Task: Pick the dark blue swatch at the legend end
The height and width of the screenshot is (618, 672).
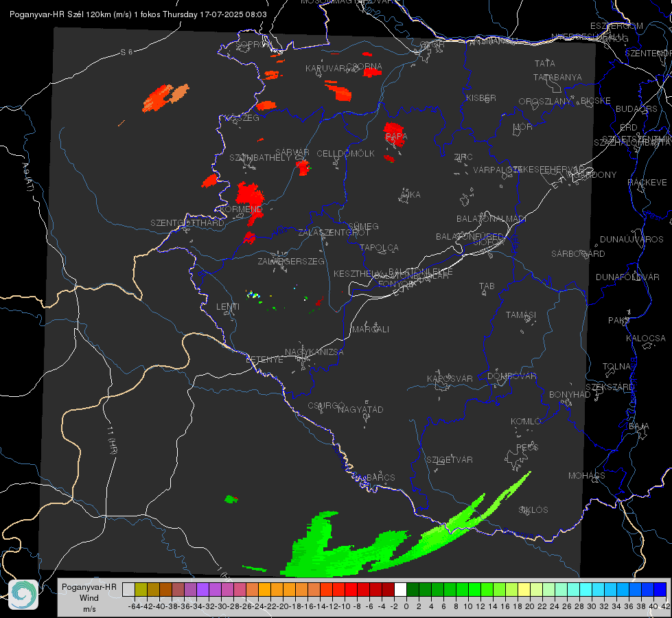Action: coord(660,589)
